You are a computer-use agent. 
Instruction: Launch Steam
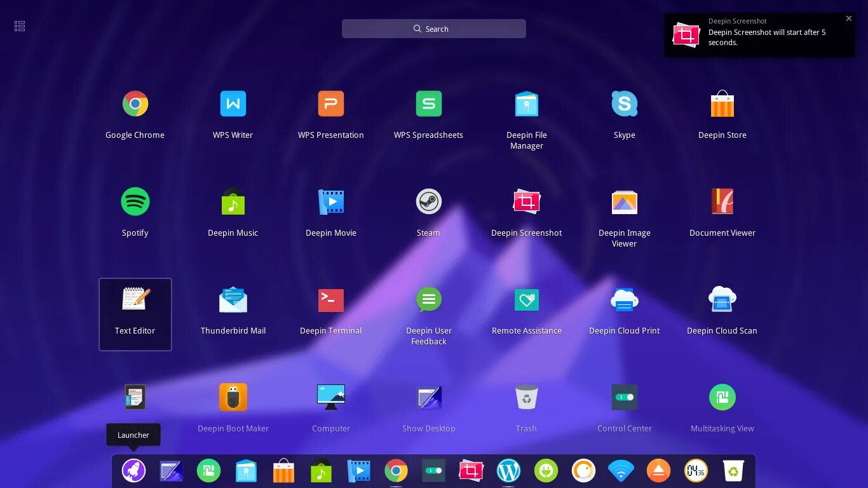click(428, 201)
